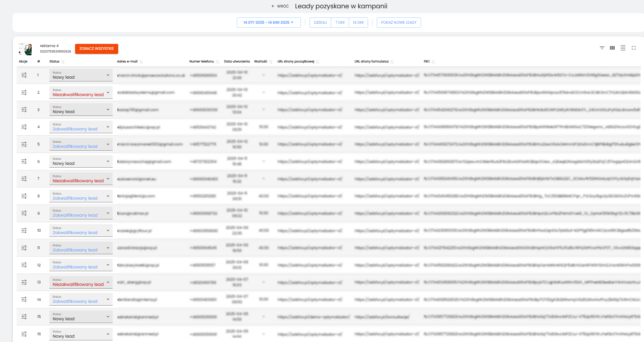Select the 7 DNI range
The image size is (644, 342).
point(340,23)
